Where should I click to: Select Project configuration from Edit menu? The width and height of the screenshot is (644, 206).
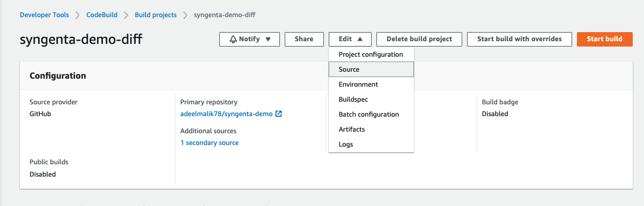pos(371,55)
